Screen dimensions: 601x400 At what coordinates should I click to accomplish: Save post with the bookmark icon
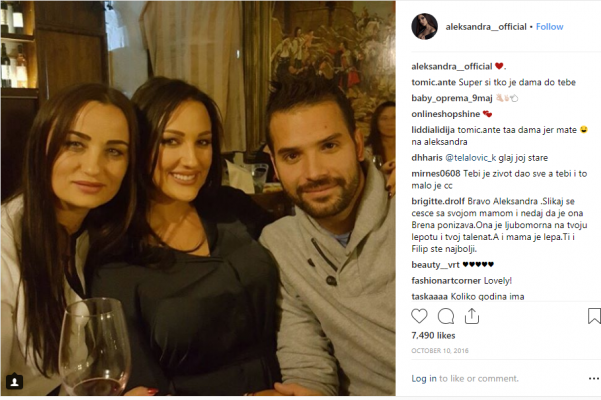click(594, 316)
